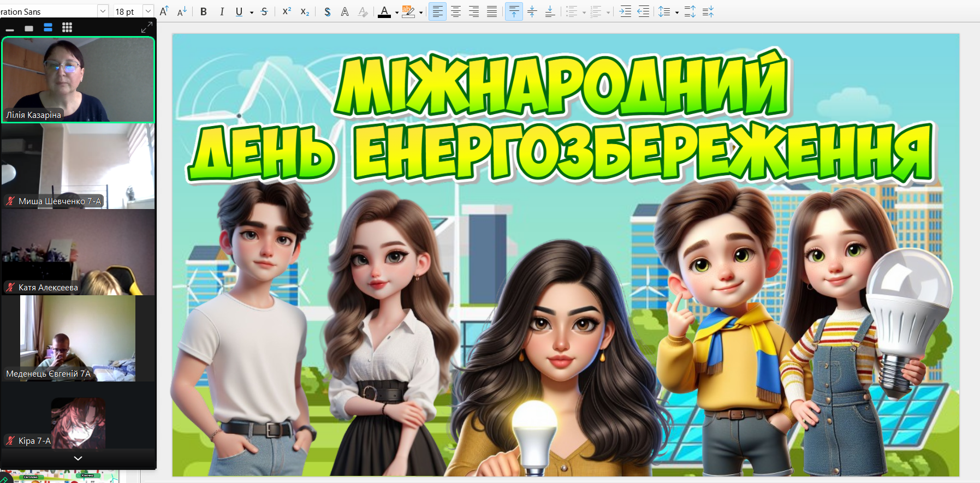Show more participants with down chevron
The width and height of the screenshot is (980, 483).
click(x=78, y=458)
